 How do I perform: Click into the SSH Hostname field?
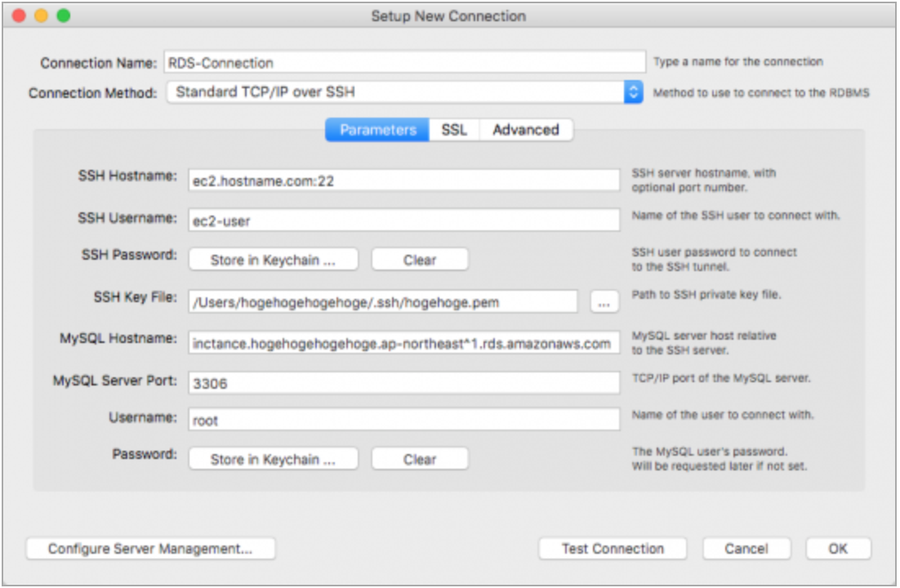click(x=403, y=180)
